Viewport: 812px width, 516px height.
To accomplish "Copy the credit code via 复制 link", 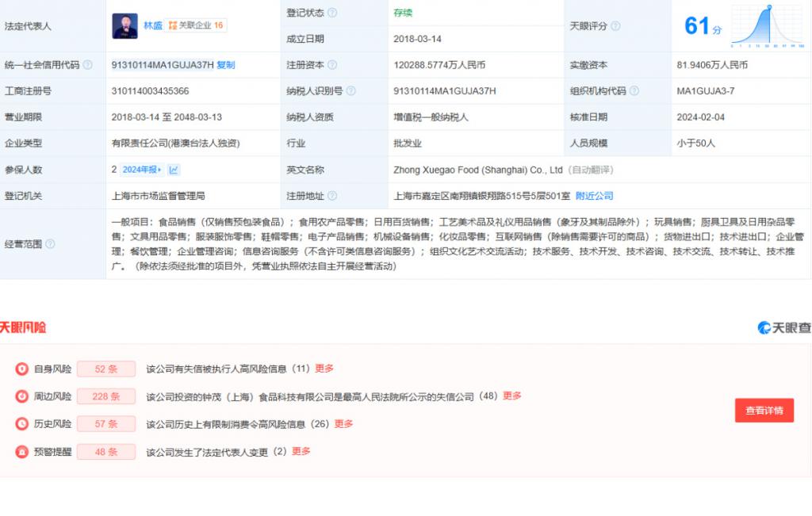I will coord(226,65).
